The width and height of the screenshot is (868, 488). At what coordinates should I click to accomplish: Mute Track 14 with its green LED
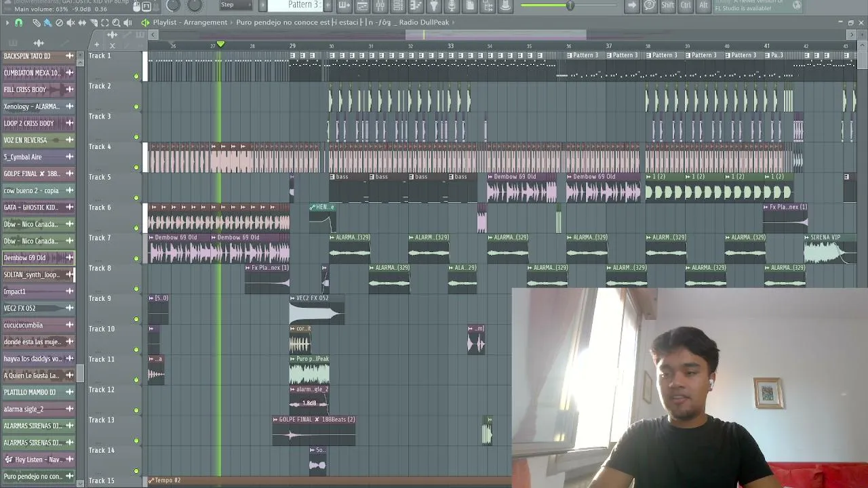[x=136, y=471]
